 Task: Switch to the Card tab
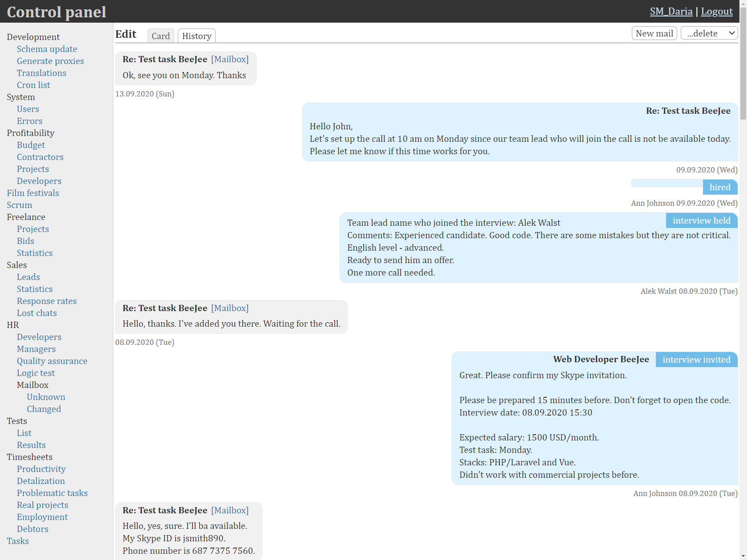pos(161,36)
